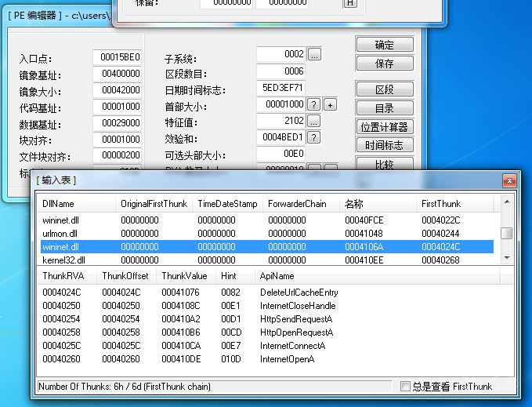This screenshot has height=407, width=532.
Task: Click the 确定 button in PE editor
Action: tap(385, 45)
